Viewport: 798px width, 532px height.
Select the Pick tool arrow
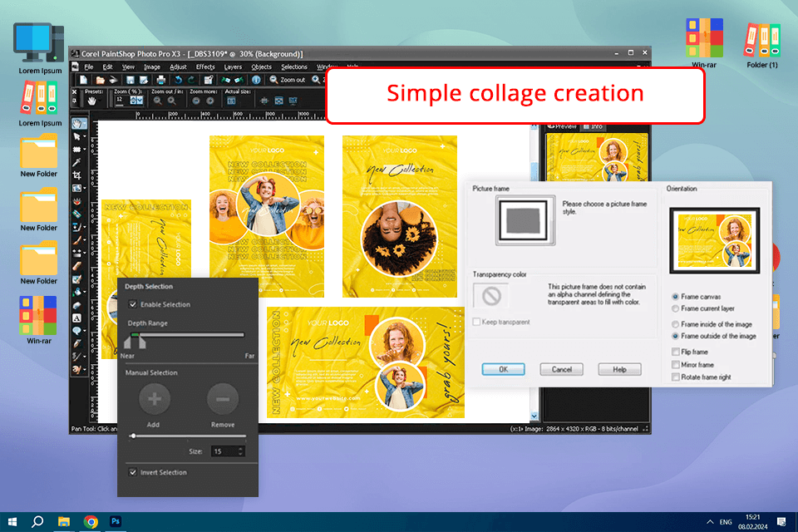[76, 136]
